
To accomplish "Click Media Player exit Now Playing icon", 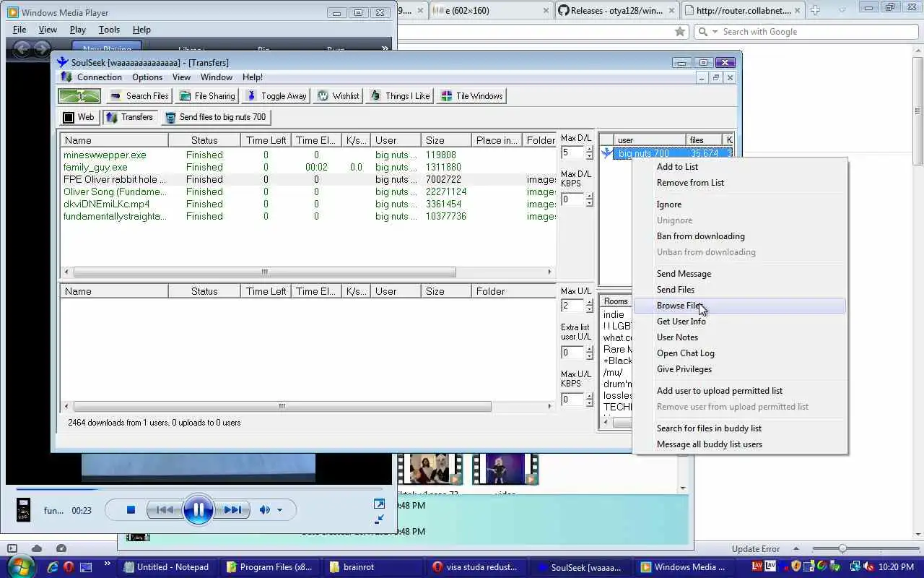I will [x=380, y=519].
